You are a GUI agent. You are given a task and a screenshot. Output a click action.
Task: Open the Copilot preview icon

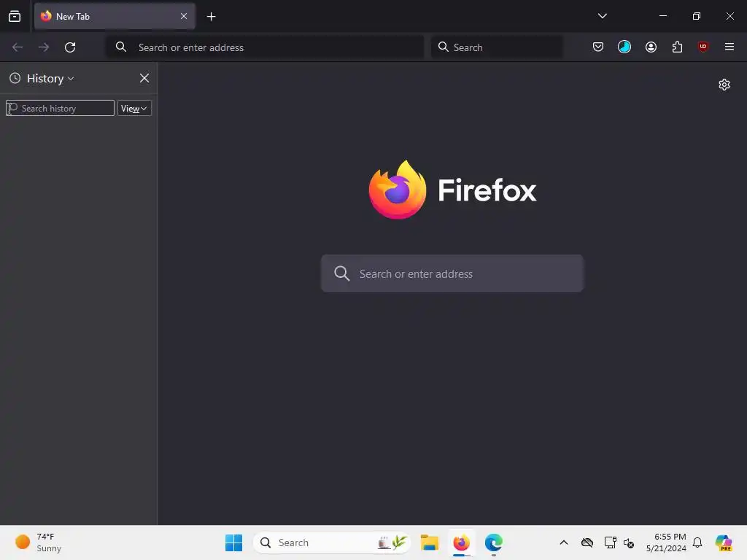point(724,542)
